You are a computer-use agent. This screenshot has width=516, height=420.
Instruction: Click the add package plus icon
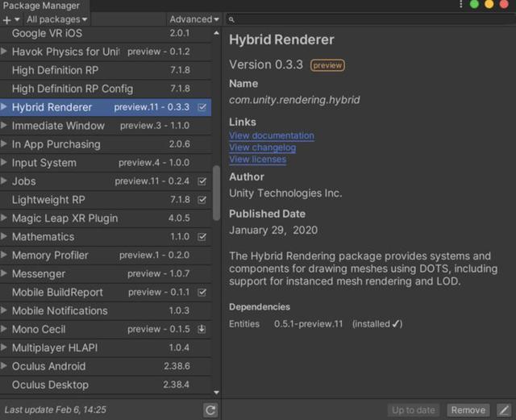[7, 20]
